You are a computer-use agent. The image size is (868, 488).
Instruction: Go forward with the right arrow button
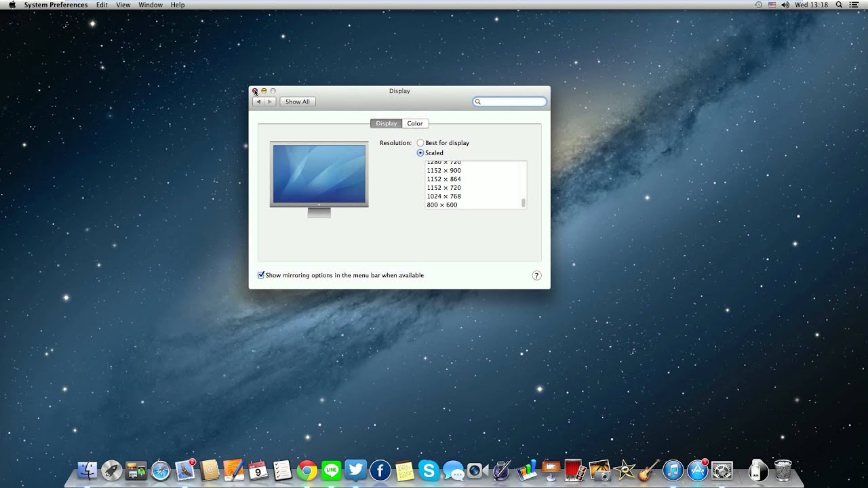[x=270, y=102]
